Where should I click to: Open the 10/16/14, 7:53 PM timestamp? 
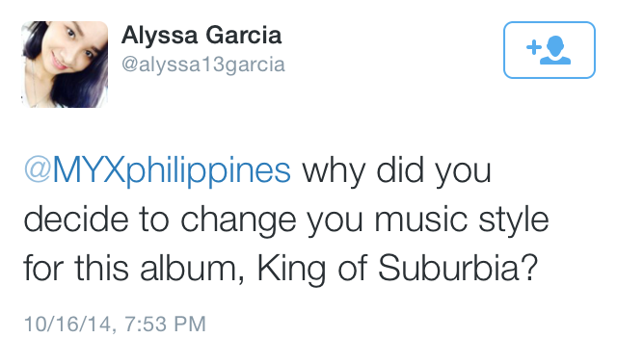coord(115,324)
